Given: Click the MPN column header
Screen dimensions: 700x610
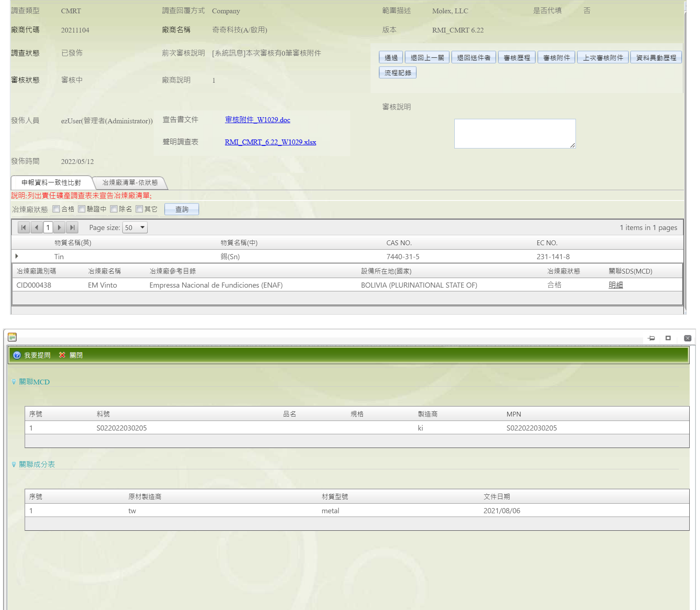Looking at the screenshot, I should point(514,414).
